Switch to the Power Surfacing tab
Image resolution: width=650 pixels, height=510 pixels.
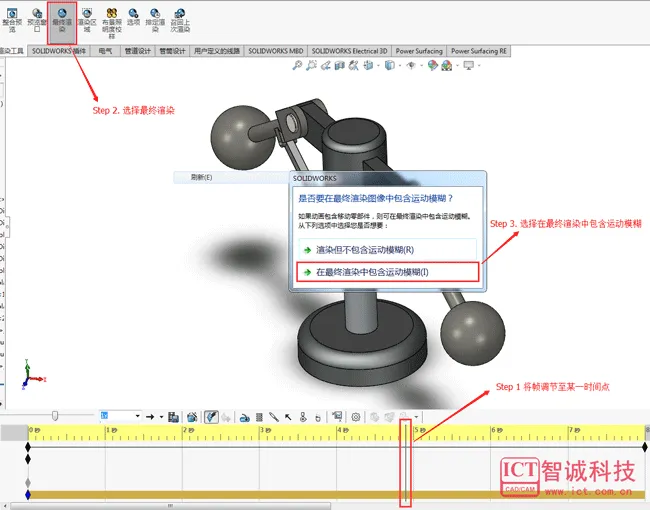pos(419,51)
